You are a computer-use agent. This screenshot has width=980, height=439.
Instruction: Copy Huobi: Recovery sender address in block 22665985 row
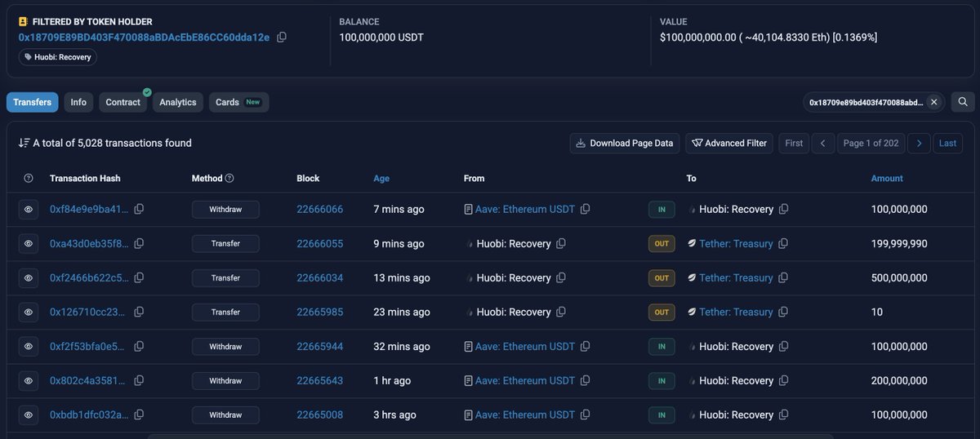point(561,313)
